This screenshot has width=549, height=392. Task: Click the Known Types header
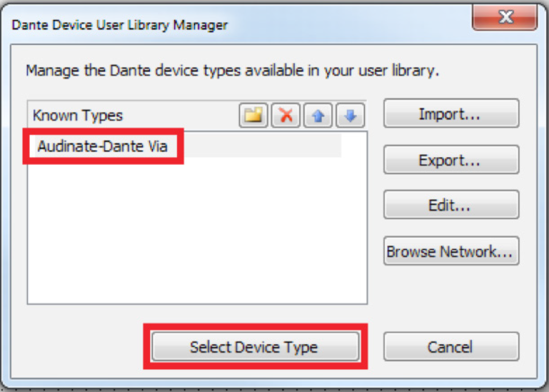pos(78,115)
